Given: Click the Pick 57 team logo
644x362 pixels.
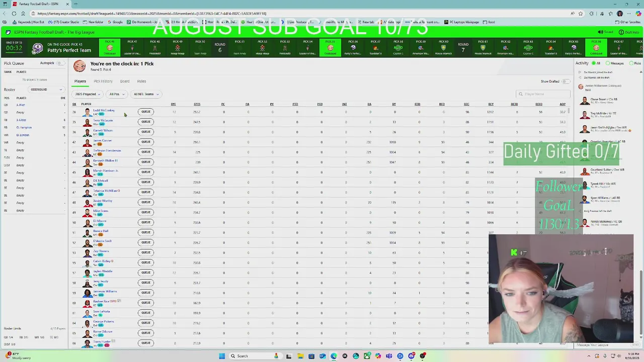Looking at the screenshot, I should pos(375,48).
